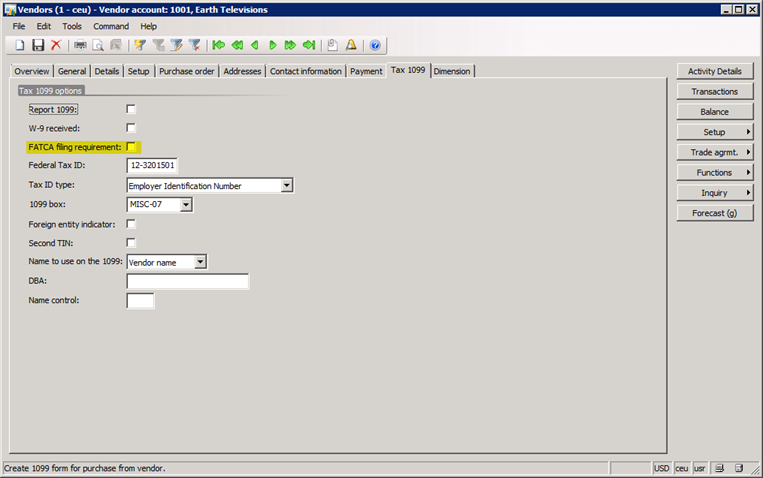Image resolution: width=763 pixels, height=478 pixels.
Task: Click the blue Help question mark icon
Action: click(x=375, y=45)
